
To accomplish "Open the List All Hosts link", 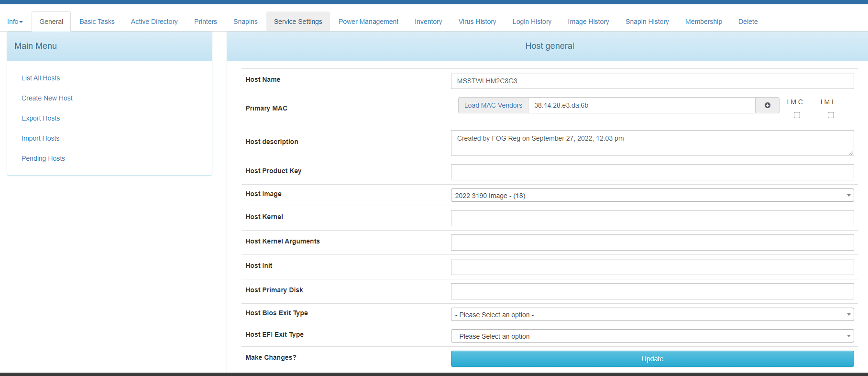I will click(x=41, y=78).
